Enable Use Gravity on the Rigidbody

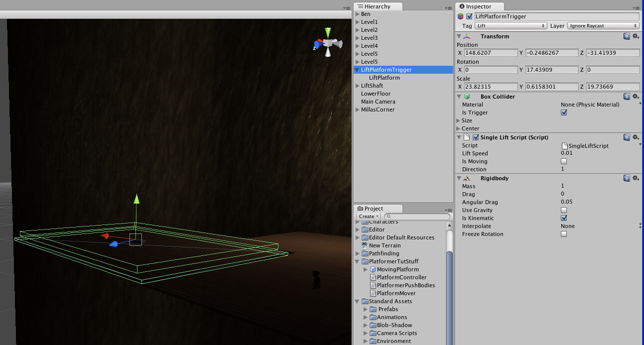click(564, 210)
